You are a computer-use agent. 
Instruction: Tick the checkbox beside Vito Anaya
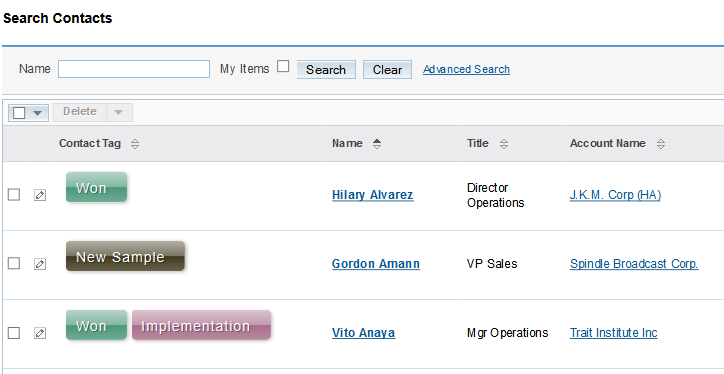click(14, 332)
